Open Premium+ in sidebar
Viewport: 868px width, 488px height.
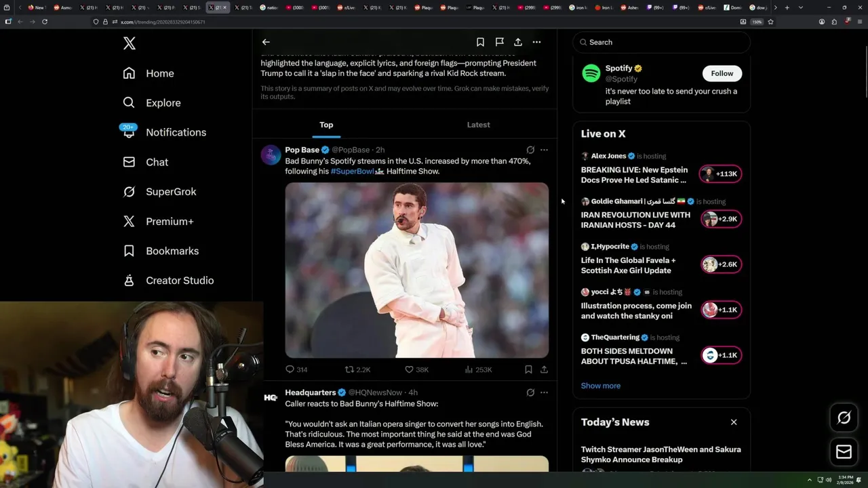click(x=157, y=221)
